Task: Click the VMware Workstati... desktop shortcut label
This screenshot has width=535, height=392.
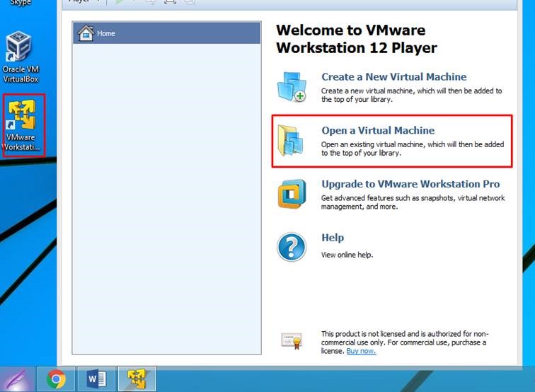Action: [x=22, y=142]
